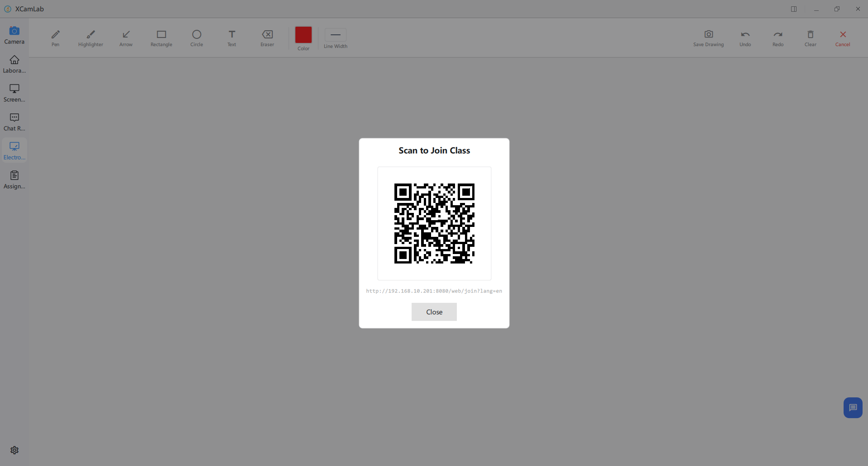Open the Chat Room sidebar item
The image size is (868, 466).
[14, 122]
